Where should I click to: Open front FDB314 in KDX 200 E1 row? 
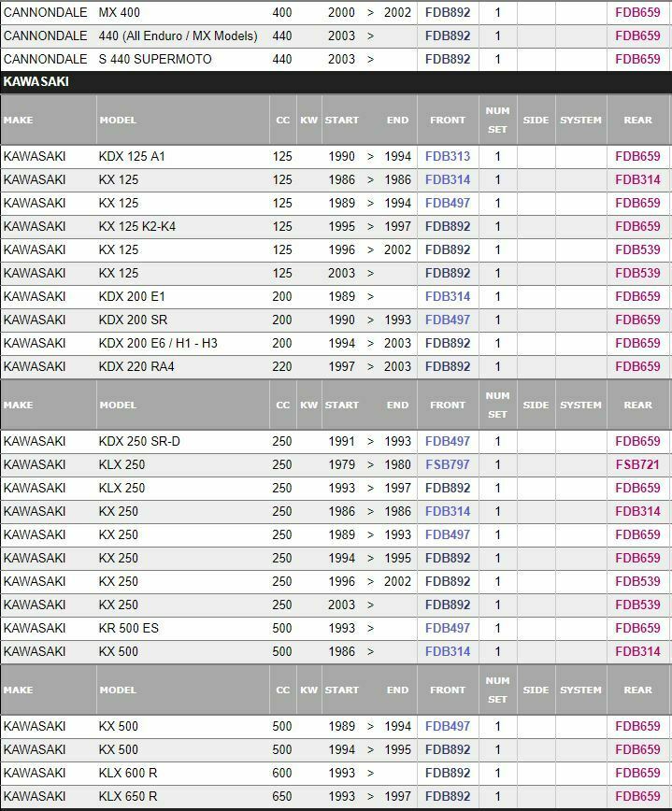click(x=448, y=296)
